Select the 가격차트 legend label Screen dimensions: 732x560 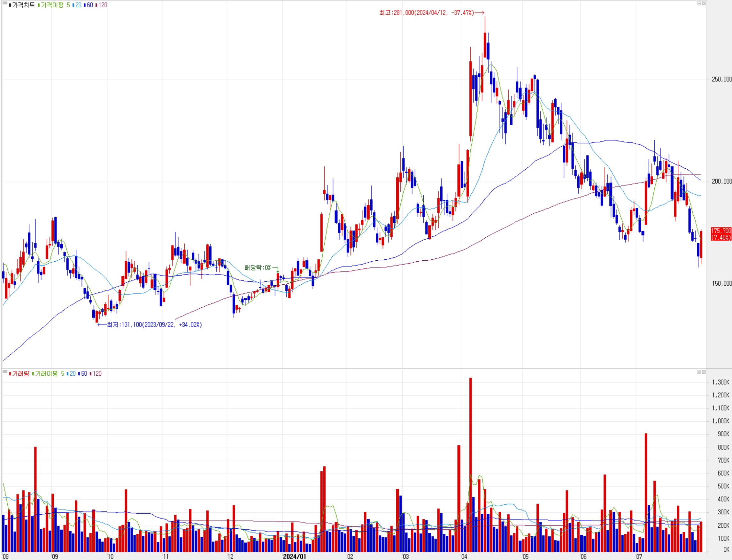tap(23, 5)
